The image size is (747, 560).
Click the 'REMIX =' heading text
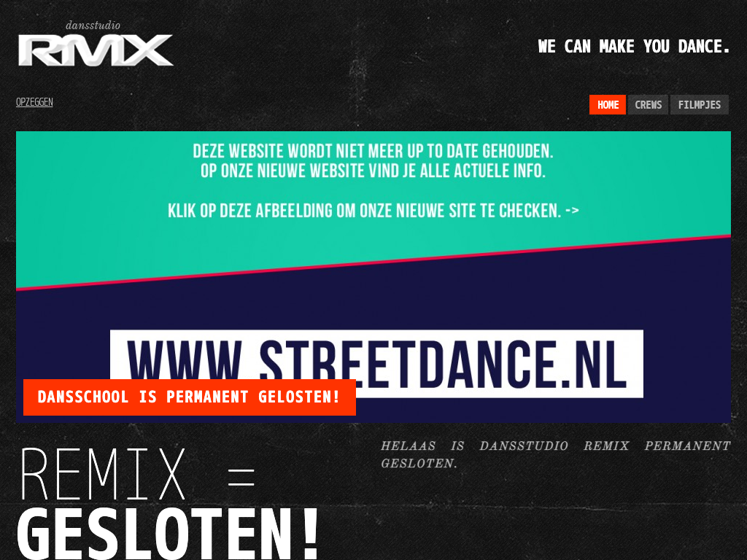coord(137,474)
